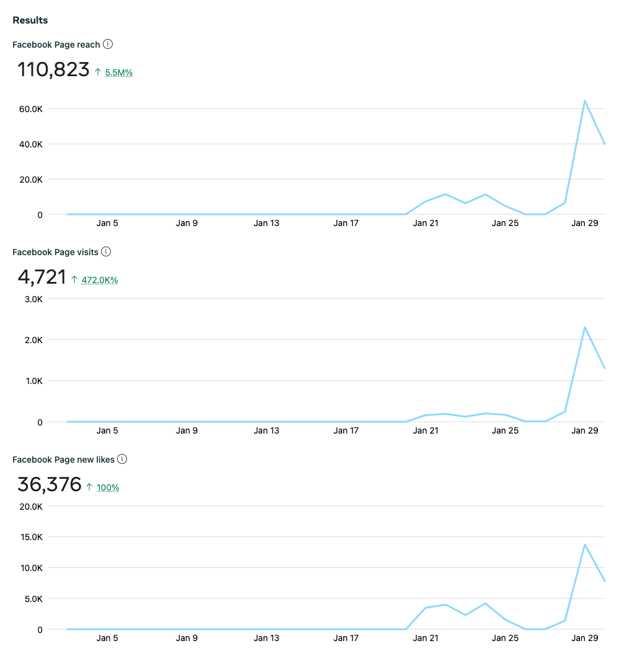Image resolution: width=632 pixels, height=672 pixels.
Task: Open the 472.0K% visits change link
Action: 100,280
